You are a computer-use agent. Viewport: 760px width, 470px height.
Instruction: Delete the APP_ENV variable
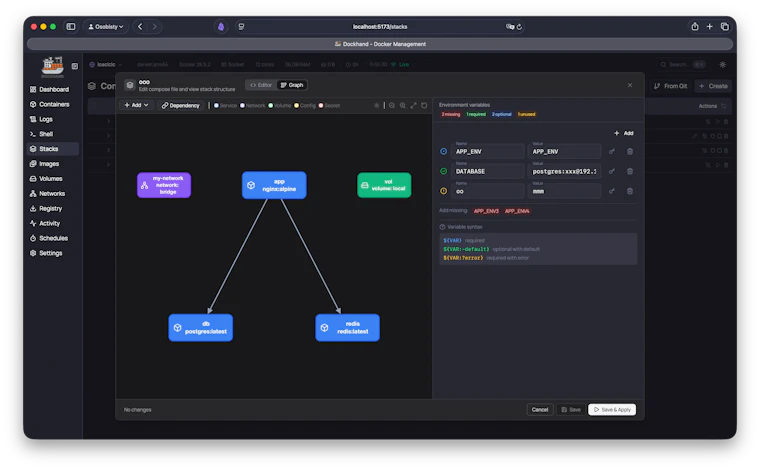tap(630, 152)
